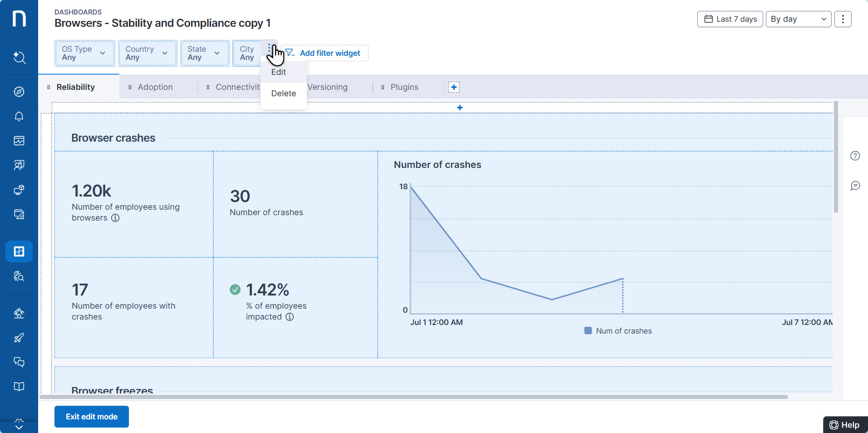The image size is (868, 433).
Task: Click Exit edit mode button
Action: click(92, 417)
